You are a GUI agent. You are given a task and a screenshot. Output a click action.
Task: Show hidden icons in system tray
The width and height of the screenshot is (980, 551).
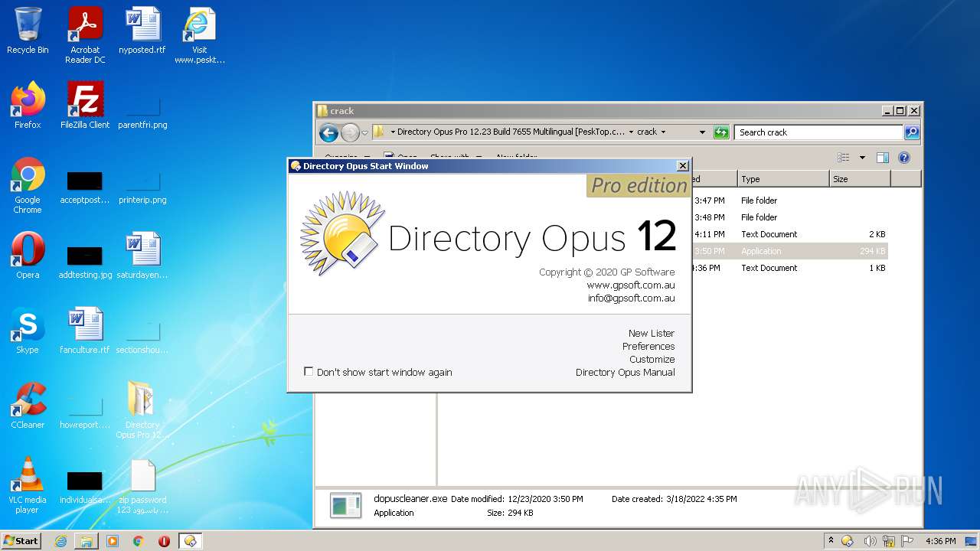click(831, 541)
